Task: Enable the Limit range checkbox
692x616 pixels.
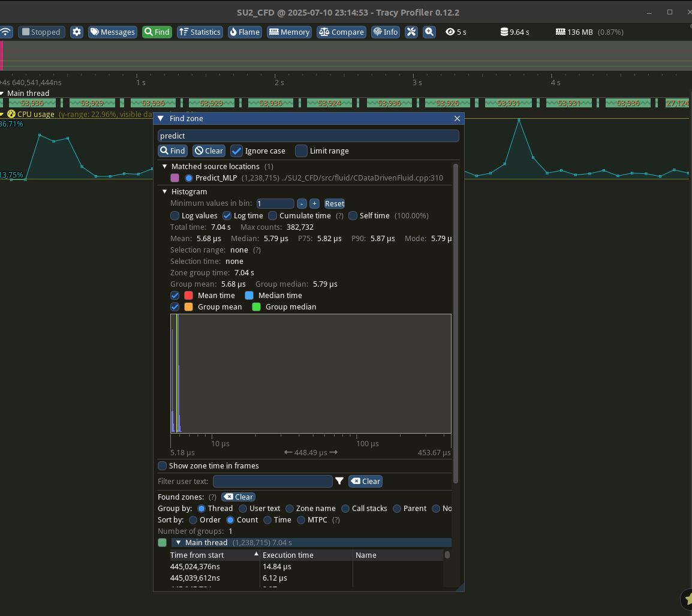Action: [x=302, y=151]
